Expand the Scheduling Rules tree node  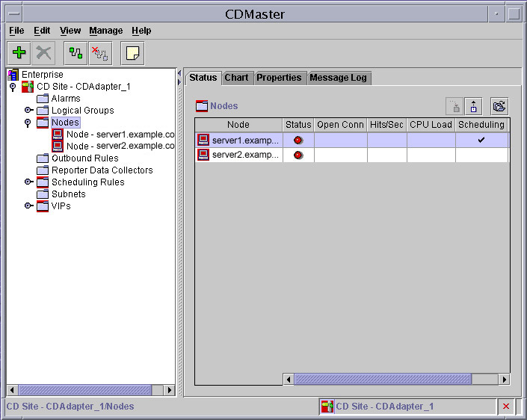[x=29, y=182]
